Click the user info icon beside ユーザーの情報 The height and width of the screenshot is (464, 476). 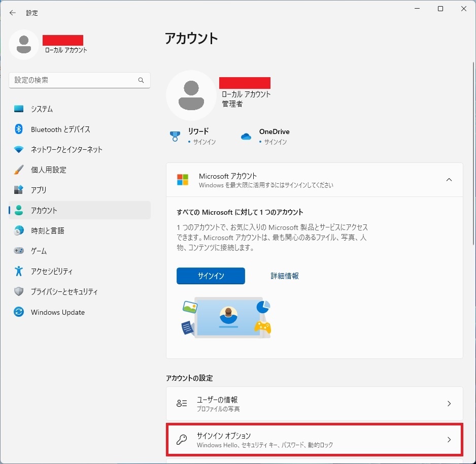point(182,403)
